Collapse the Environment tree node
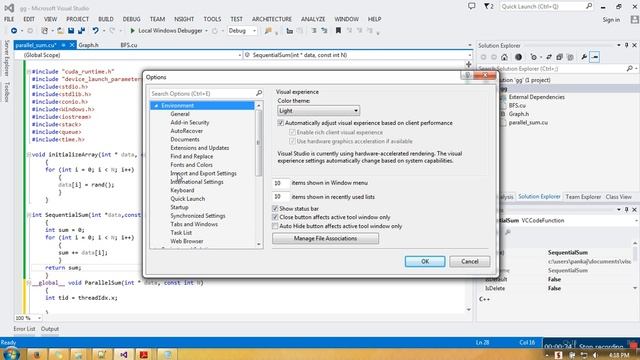 (x=156, y=106)
